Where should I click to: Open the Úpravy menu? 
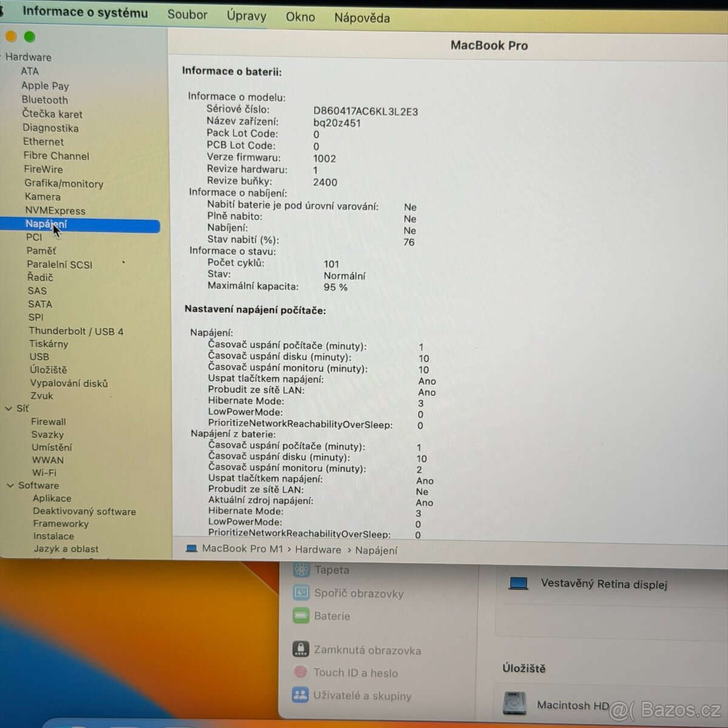[246, 16]
